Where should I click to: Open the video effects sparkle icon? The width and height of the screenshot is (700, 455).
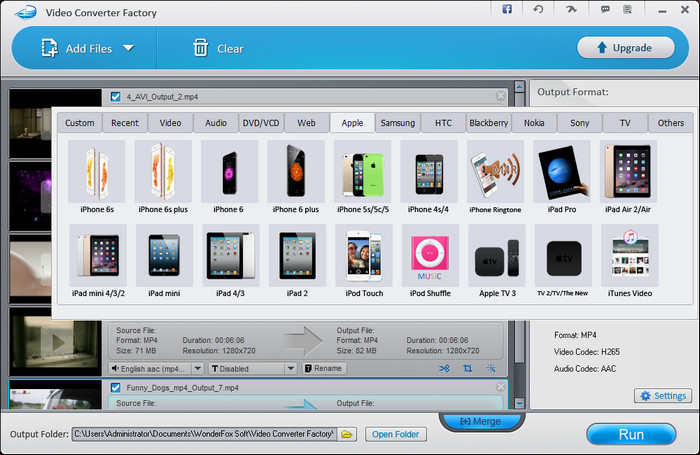click(x=491, y=368)
